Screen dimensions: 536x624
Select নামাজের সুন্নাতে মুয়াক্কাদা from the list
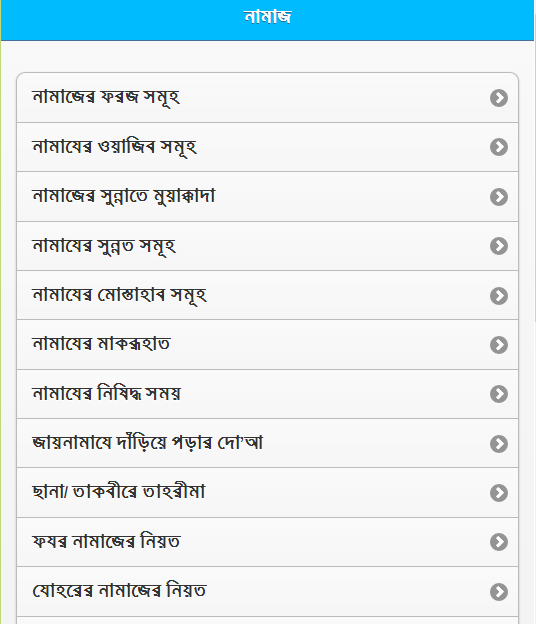click(267, 197)
